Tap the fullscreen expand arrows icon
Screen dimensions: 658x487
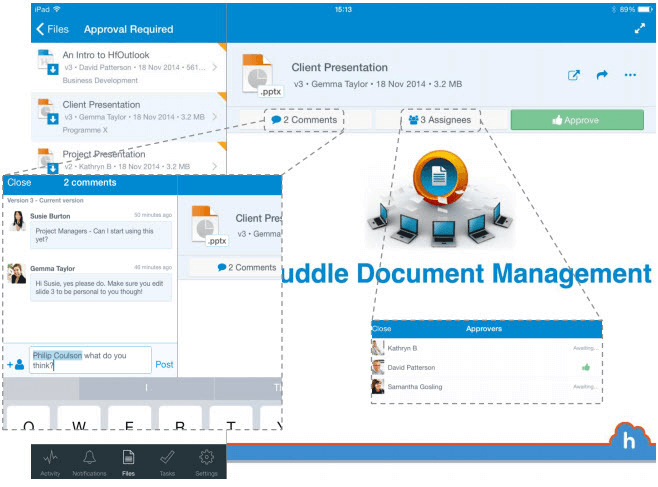pos(639,29)
